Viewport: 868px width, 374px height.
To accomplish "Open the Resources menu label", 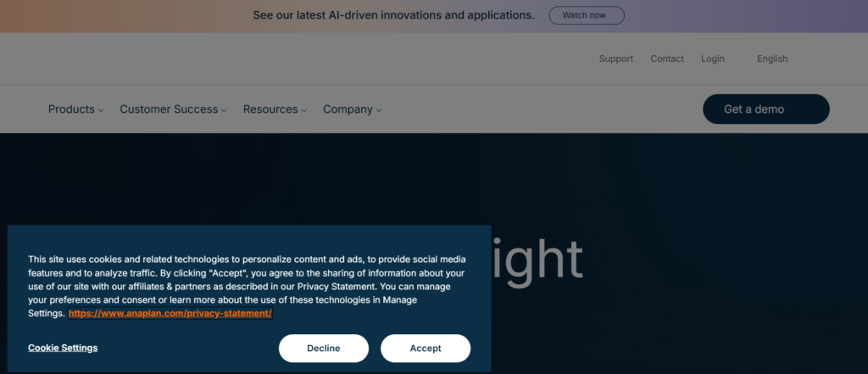I will click(x=270, y=109).
